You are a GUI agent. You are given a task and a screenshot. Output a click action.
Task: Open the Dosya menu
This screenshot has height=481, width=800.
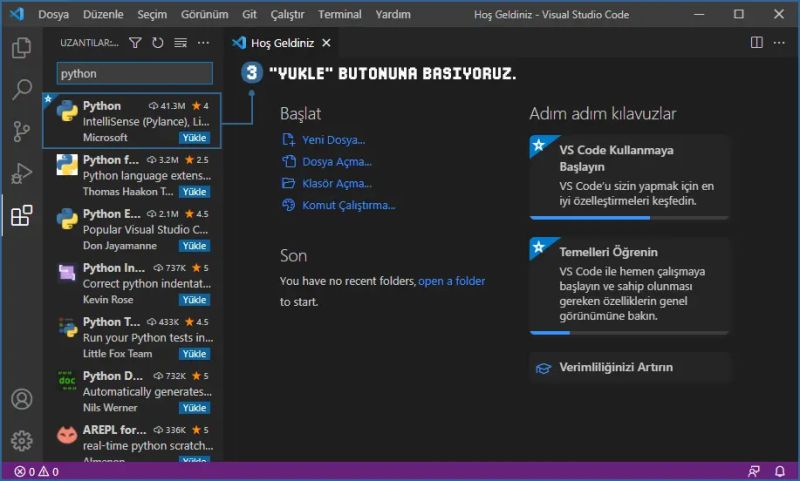[54, 14]
